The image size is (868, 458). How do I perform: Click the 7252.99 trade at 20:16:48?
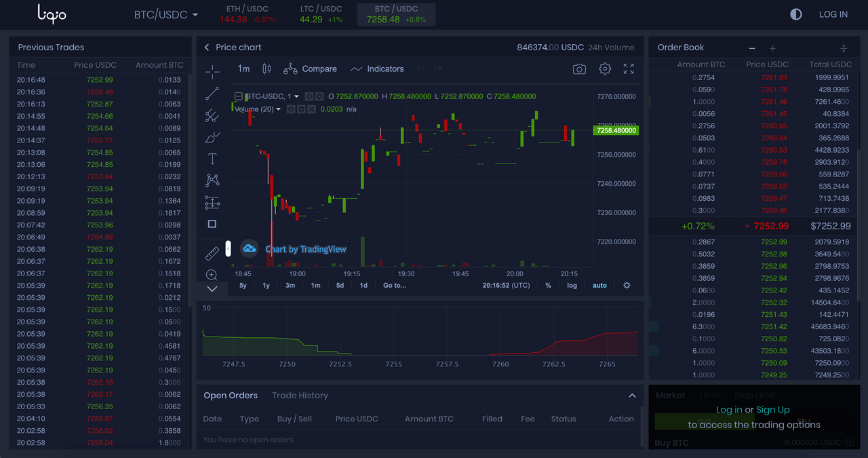click(x=99, y=80)
